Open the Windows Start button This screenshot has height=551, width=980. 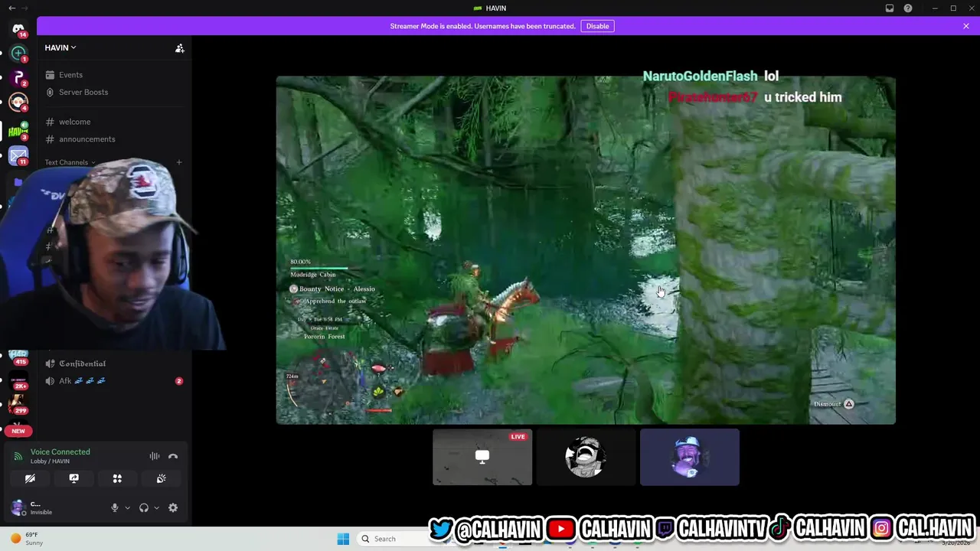click(343, 539)
